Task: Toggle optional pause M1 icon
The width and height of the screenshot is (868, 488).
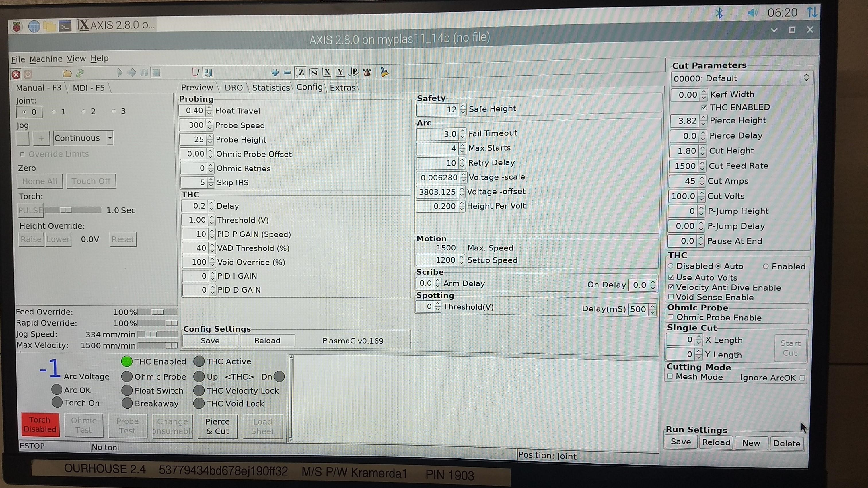Action: tap(208, 72)
